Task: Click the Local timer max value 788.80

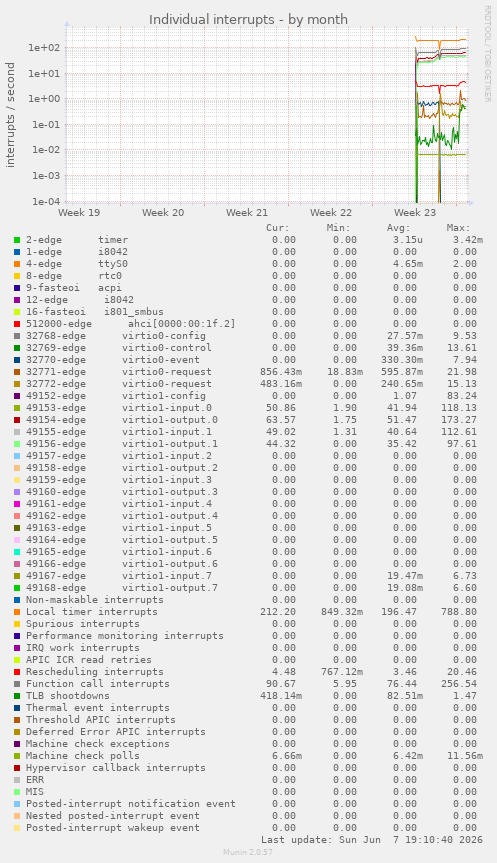Action: 459,612
